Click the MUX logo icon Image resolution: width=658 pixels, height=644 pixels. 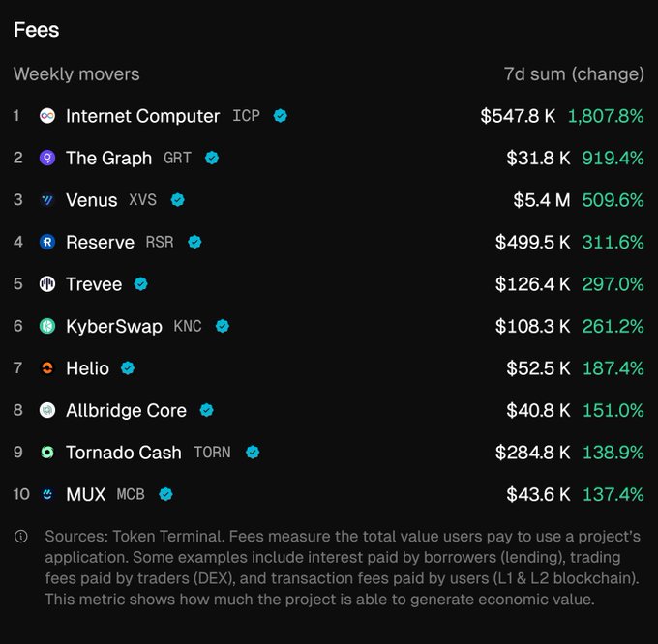point(46,494)
